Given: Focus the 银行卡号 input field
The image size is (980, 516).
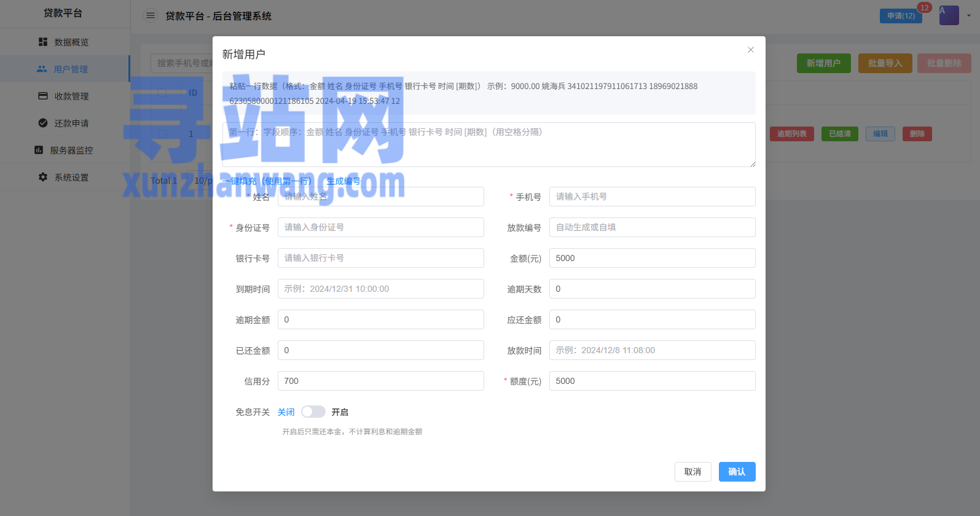Looking at the screenshot, I should (x=381, y=258).
